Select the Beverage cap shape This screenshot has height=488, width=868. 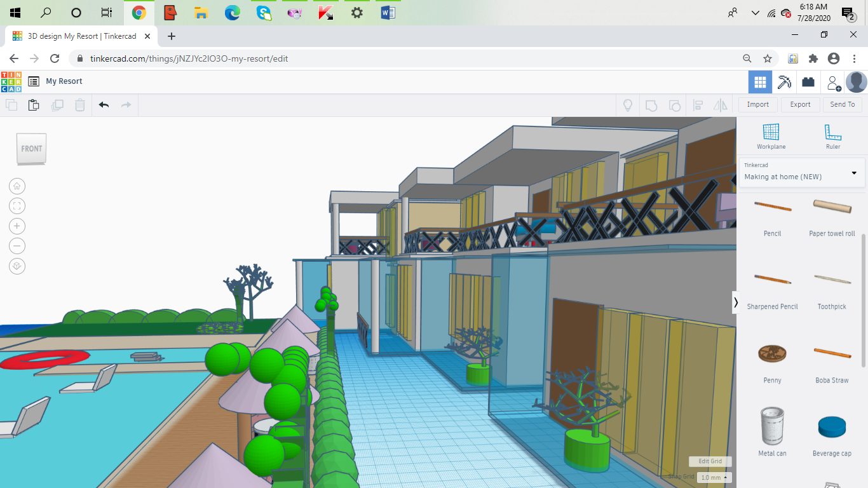832,436
